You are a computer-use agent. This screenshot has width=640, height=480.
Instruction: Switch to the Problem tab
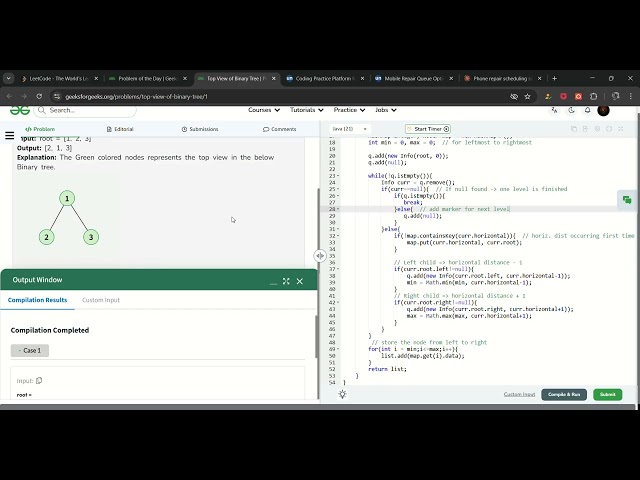[40, 129]
